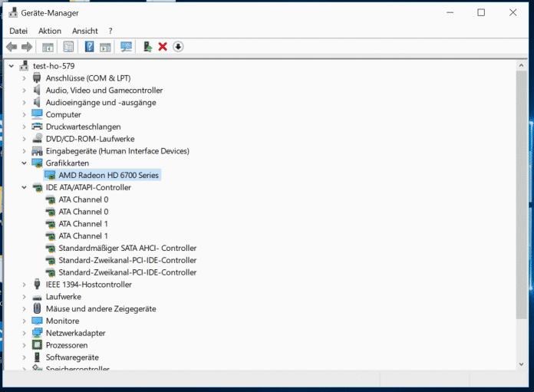The width and height of the screenshot is (534, 392).
Task: Select AMD Radeon HD 6700 Series device
Action: (109, 176)
